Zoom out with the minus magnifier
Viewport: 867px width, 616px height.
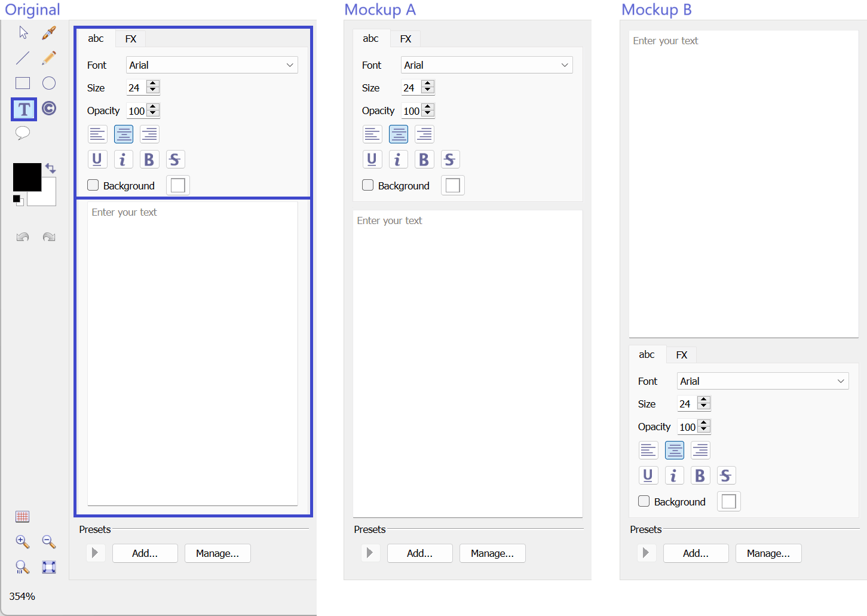coord(49,542)
